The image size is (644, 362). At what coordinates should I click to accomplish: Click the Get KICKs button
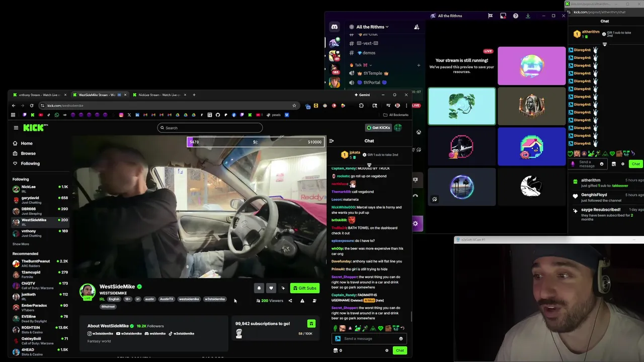pyautogui.click(x=378, y=128)
